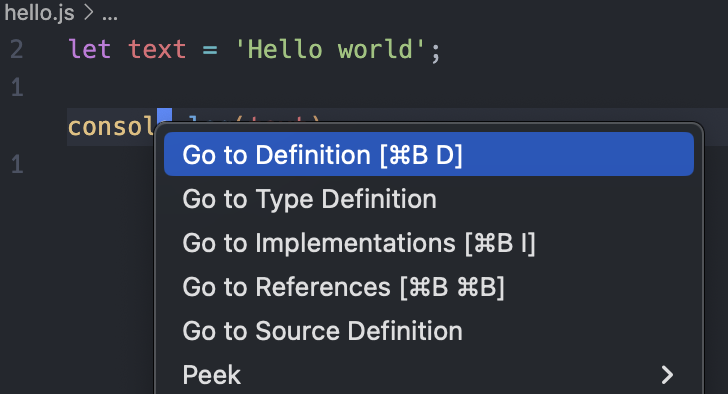Image resolution: width=728 pixels, height=394 pixels.
Task: Click the breadcrumb chevron separator after hello.js
Action: pyautogui.click(x=89, y=13)
